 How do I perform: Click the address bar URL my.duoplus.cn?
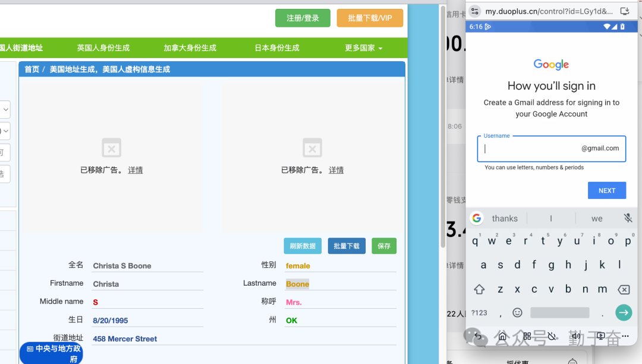click(x=549, y=11)
